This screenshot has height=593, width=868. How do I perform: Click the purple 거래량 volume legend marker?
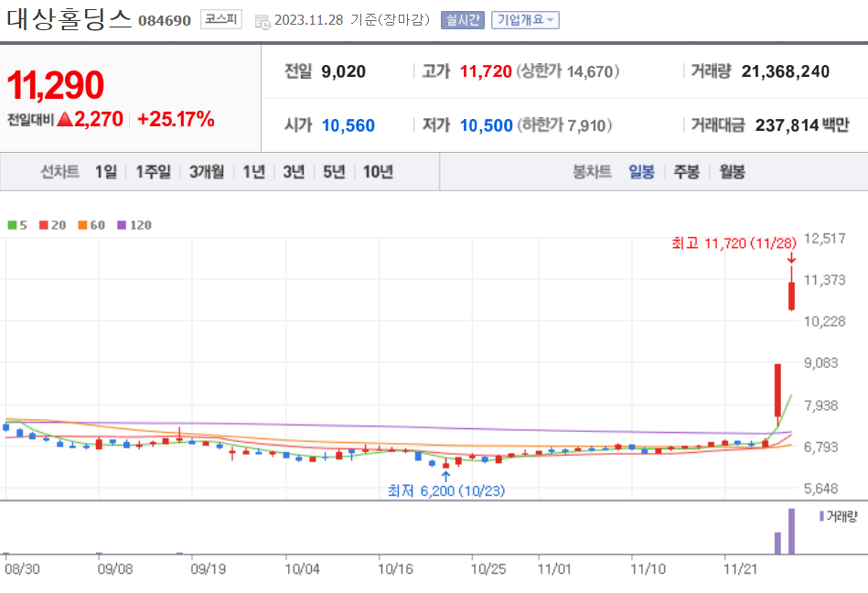[x=822, y=516]
